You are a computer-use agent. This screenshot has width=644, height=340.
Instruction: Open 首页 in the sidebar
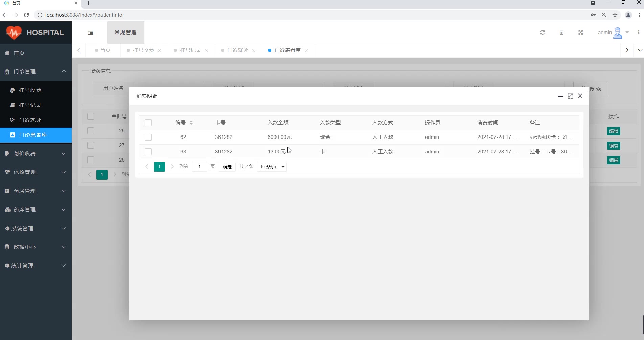point(36,53)
